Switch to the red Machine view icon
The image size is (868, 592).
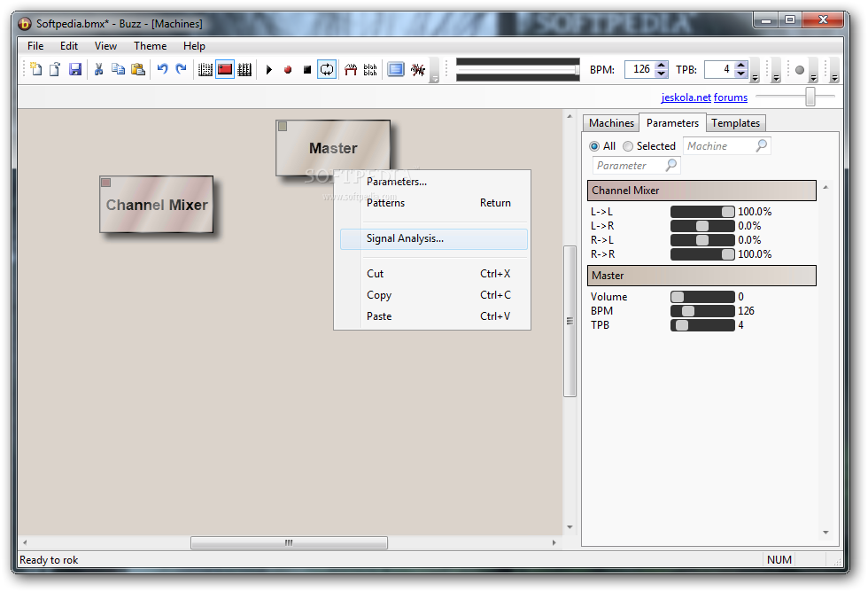[x=225, y=69]
